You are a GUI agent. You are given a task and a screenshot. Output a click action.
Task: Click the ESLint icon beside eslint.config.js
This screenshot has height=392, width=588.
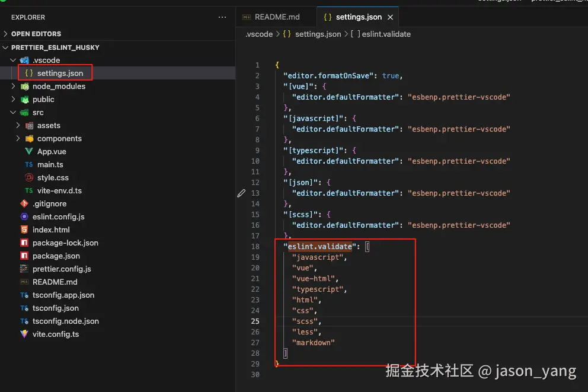click(x=24, y=216)
